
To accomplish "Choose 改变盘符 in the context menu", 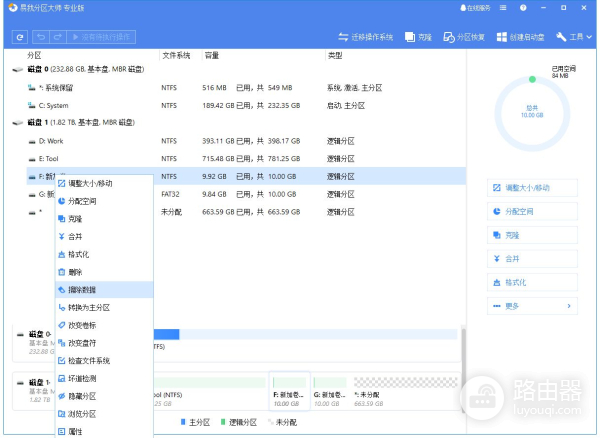I will pos(104,343).
